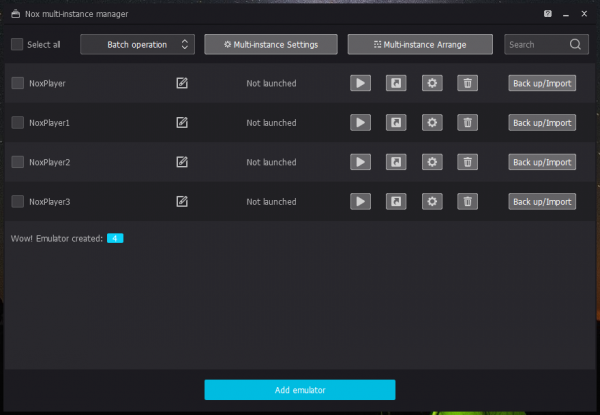Create desktop shortcut for NoxPlayer

point(396,83)
